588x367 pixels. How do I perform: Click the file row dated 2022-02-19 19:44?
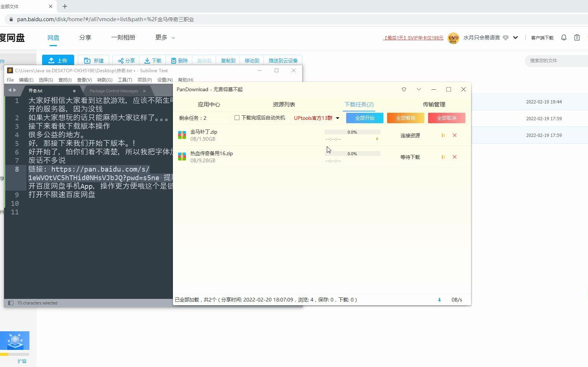click(529, 102)
